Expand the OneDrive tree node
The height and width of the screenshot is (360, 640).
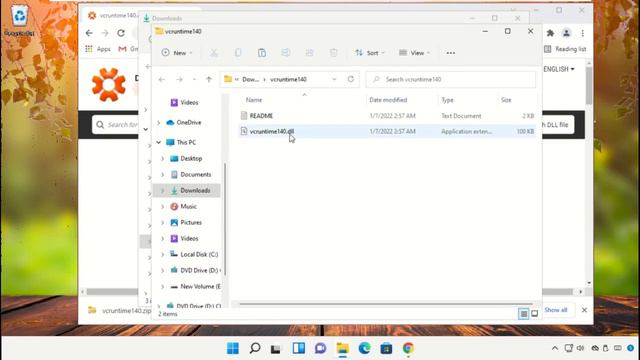(159, 122)
